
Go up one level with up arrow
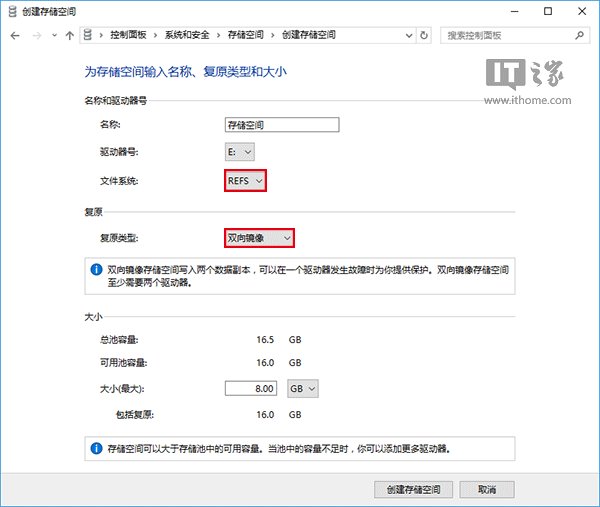(69, 35)
